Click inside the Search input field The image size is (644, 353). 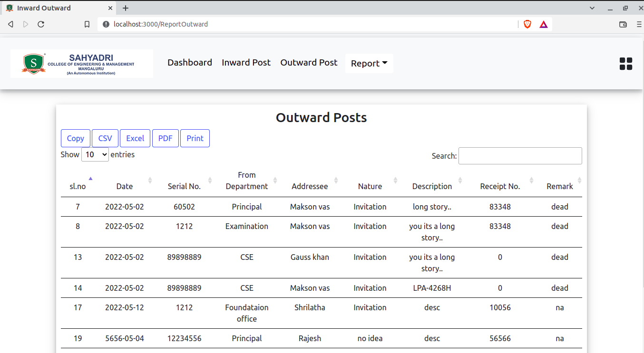tap(520, 155)
